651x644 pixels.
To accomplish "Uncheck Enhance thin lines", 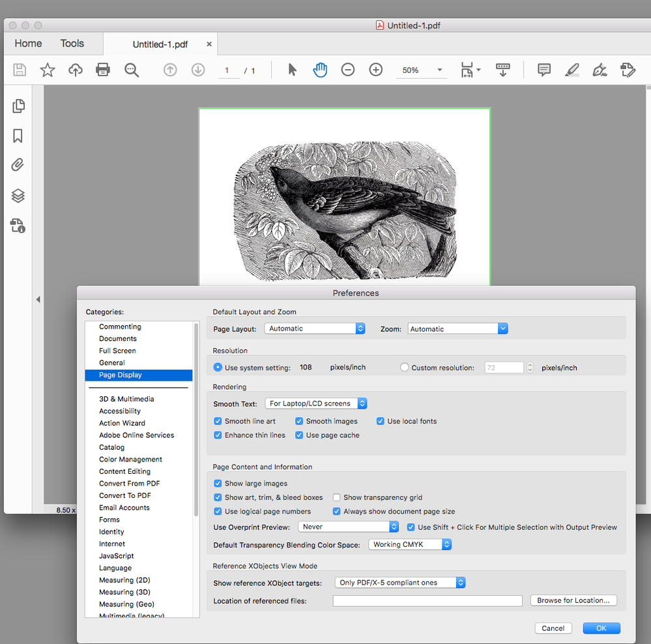I will pyautogui.click(x=218, y=435).
